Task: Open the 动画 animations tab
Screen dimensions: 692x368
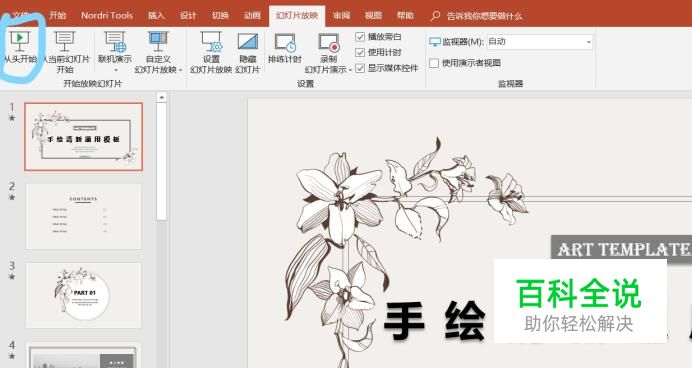Action: click(252, 15)
